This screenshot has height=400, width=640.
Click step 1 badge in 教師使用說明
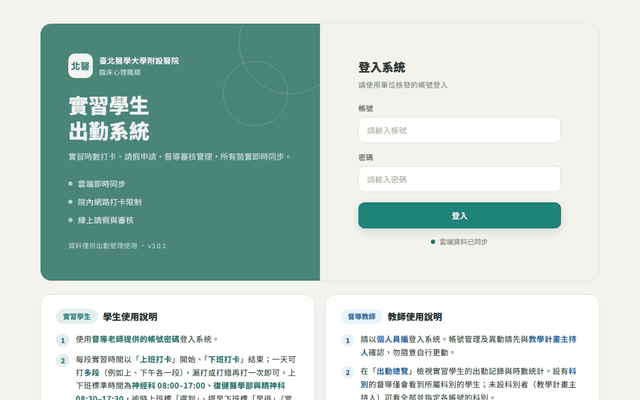pyautogui.click(x=347, y=340)
